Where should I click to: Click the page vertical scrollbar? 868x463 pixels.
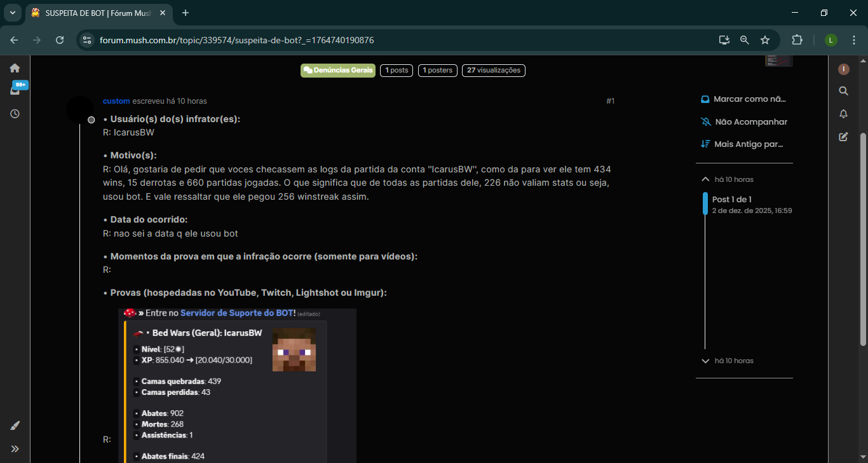863,238
